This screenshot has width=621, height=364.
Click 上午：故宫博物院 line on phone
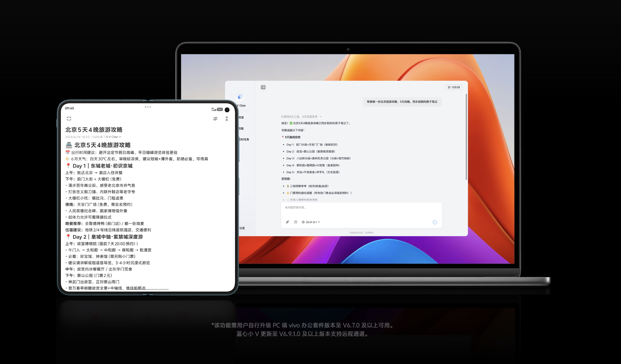pyautogui.click(x=102, y=244)
